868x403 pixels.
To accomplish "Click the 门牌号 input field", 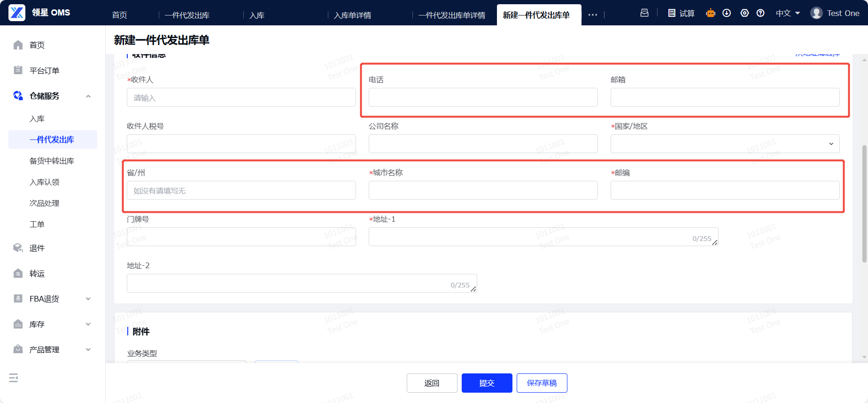I will (241, 237).
